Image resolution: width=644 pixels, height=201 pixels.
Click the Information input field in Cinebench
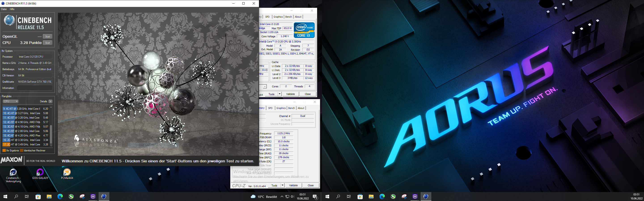[x=35, y=88]
